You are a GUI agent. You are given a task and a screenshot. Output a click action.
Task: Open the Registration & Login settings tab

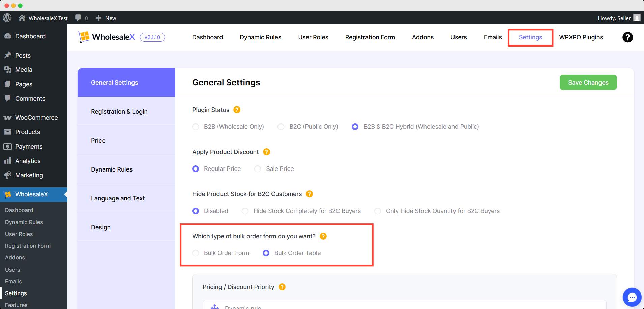(x=119, y=112)
